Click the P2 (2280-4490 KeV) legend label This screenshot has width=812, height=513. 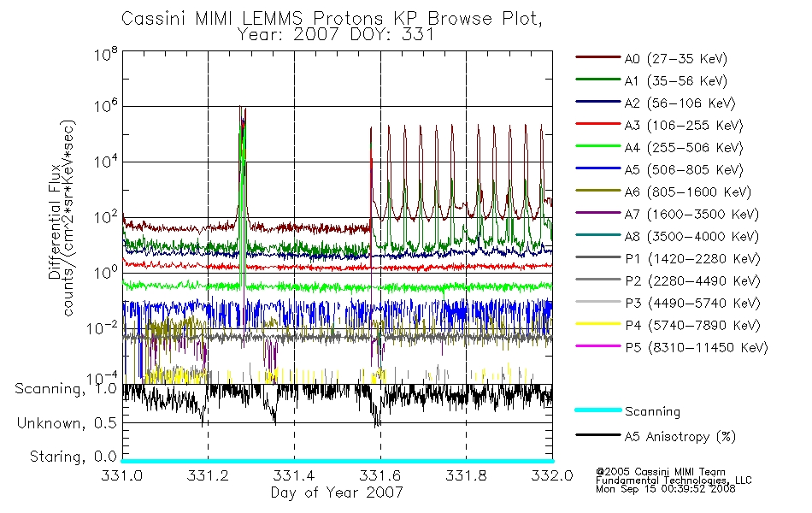[x=692, y=281]
